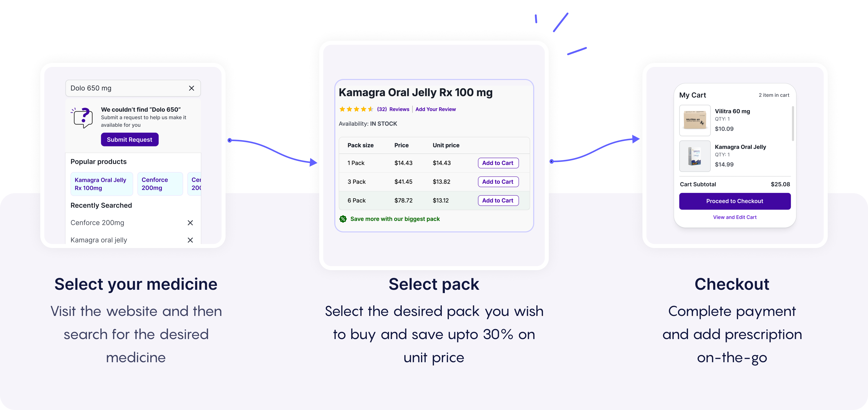Viewport: 868px width, 410px height.
Task: Remove Kamagra oral jelly from recent searches
Action: pos(190,240)
